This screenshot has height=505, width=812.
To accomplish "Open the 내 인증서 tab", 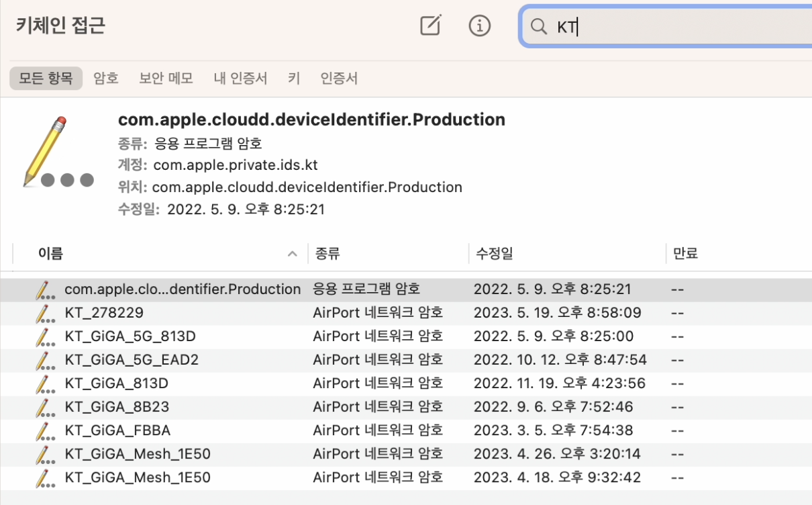I will point(240,78).
